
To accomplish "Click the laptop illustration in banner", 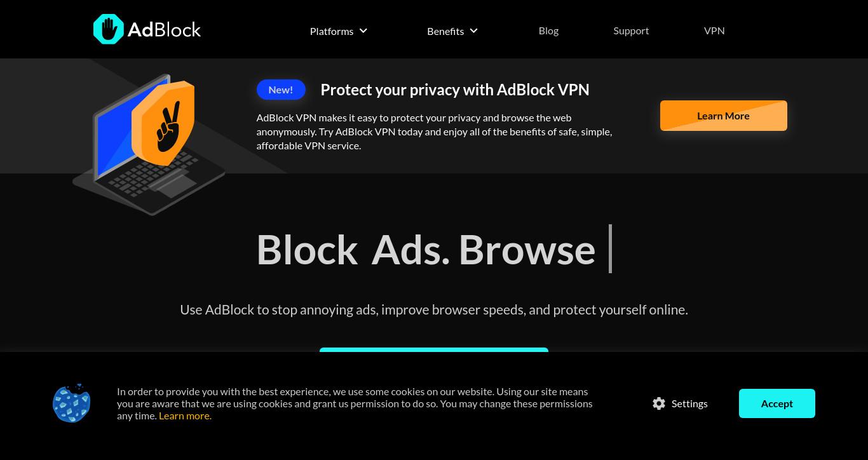I will point(149,146).
